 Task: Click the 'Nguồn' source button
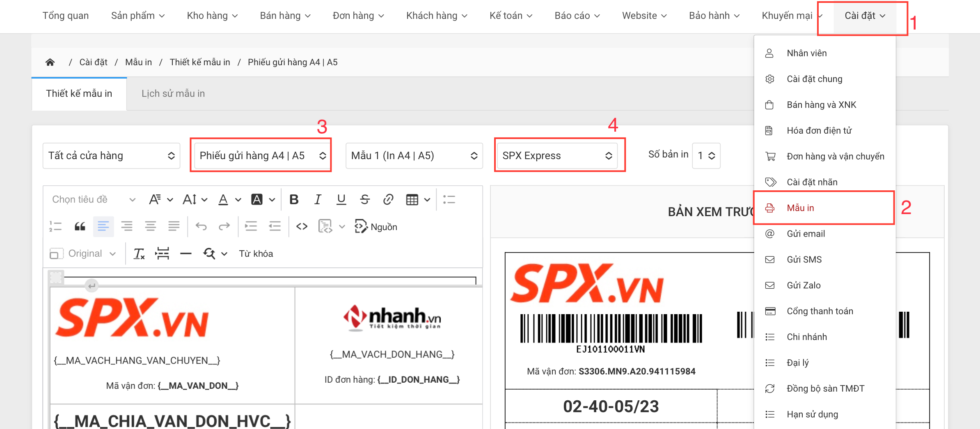click(376, 227)
